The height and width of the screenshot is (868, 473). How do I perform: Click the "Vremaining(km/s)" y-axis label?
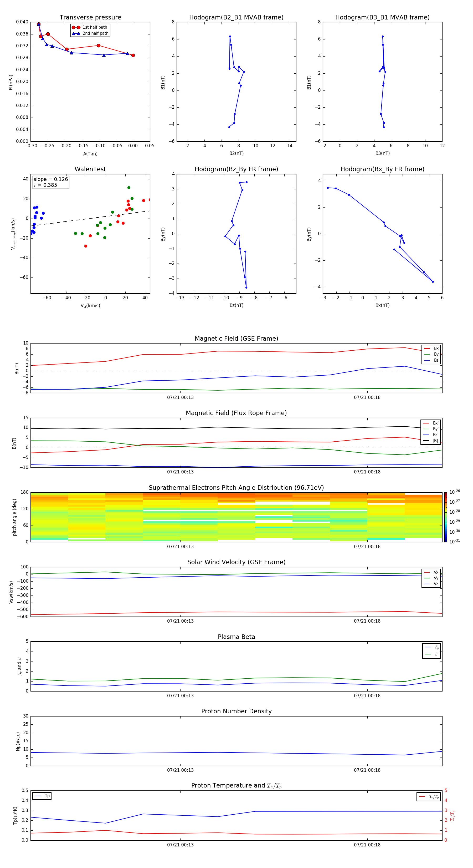pos(13,234)
